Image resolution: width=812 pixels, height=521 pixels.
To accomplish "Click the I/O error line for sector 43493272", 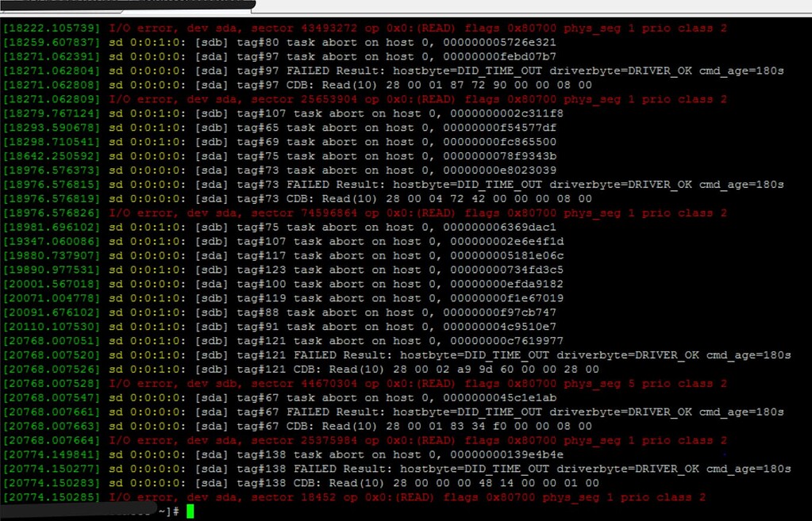I will coord(357,28).
